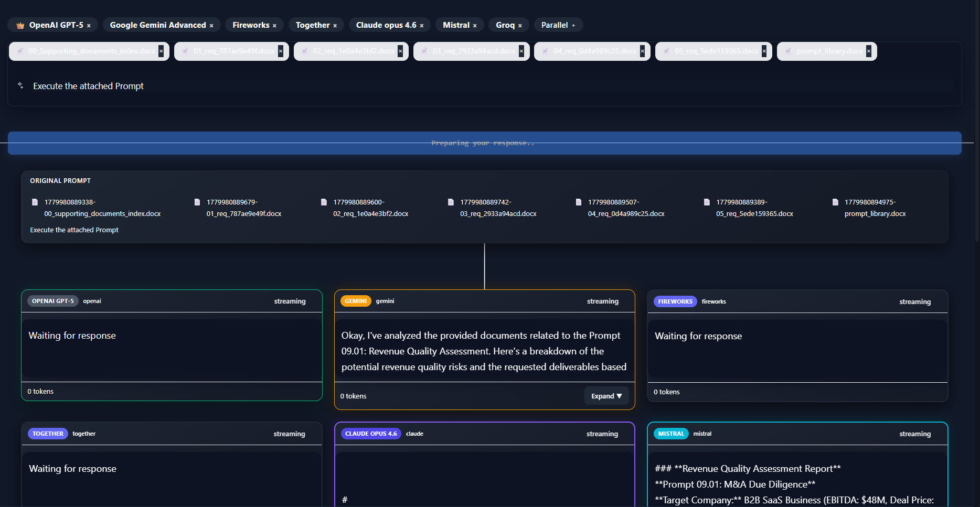Click file name 1779980889742-03_req_2933a94acd.docx

click(498, 208)
